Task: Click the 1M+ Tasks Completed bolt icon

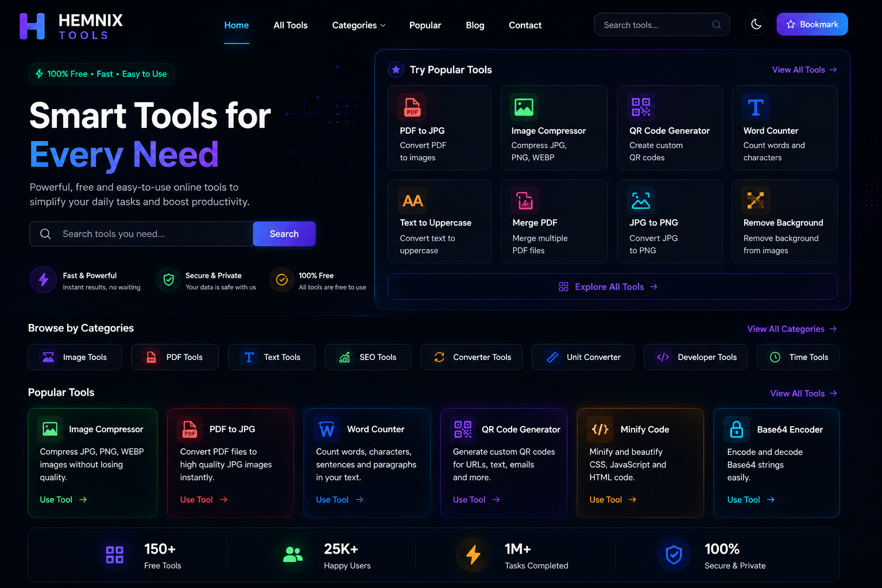Action: 473,555
